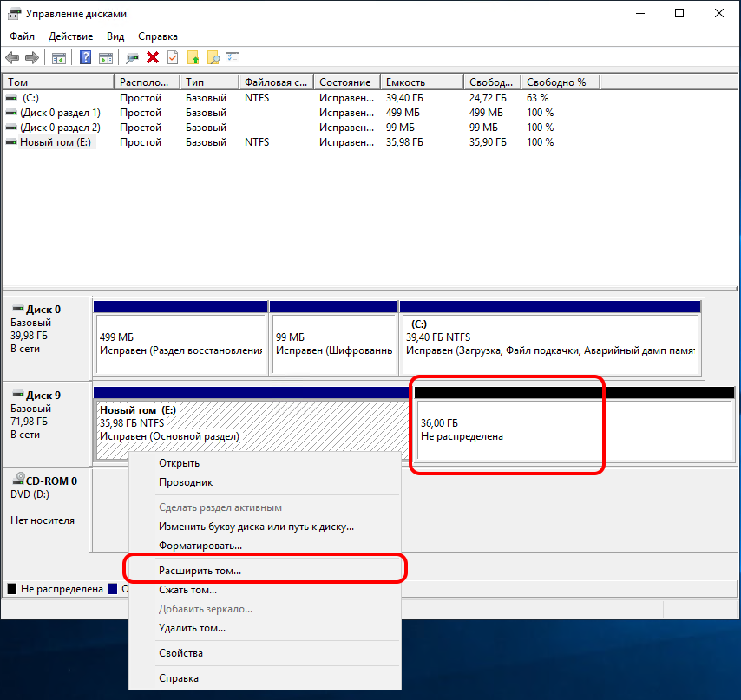Select the 499 МБ recovery partition block on Диск 0

pos(180,338)
